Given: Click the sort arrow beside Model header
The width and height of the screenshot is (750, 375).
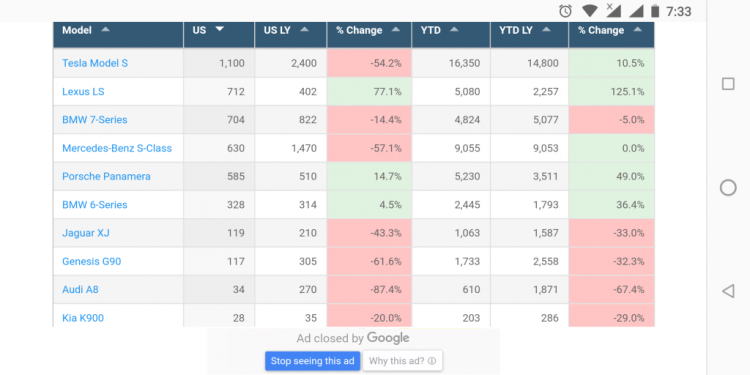Looking at the screenshot, I should point(105,30).
